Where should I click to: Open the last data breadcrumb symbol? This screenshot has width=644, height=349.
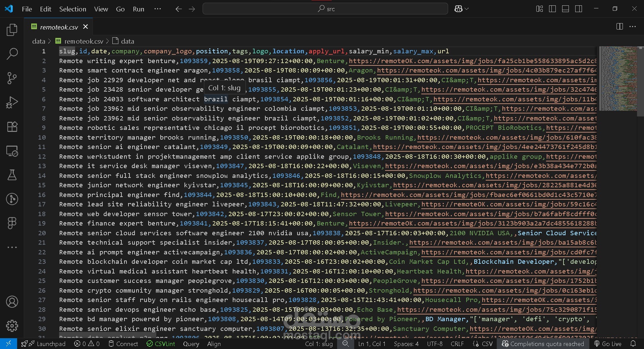(123, 41)
